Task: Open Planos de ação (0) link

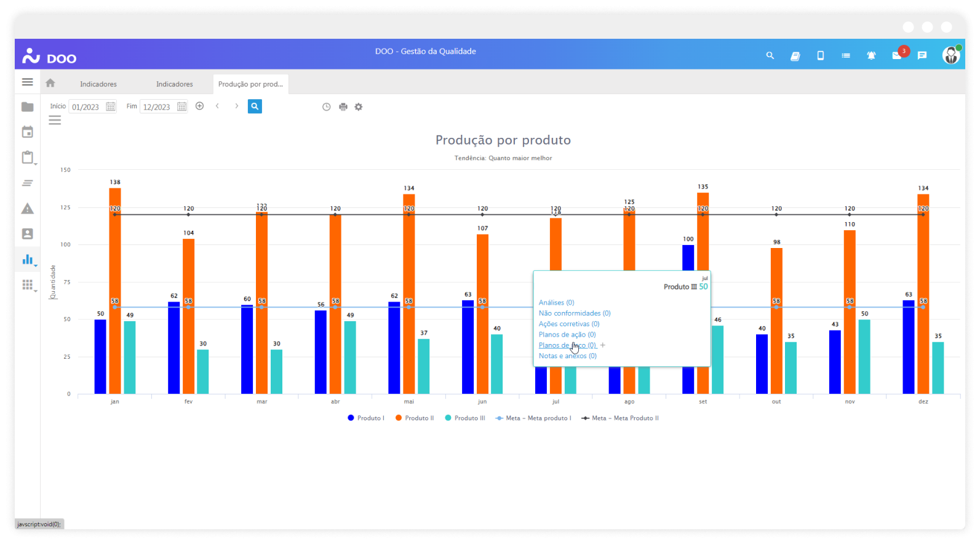Action: coord(567,335)
